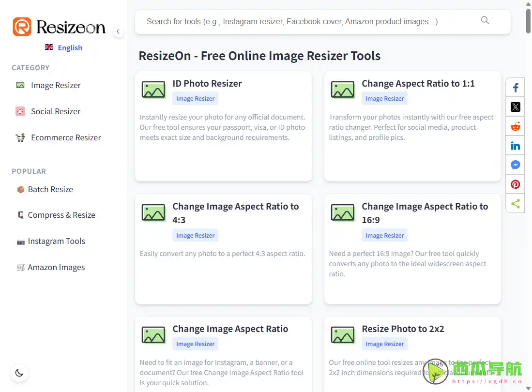Open Instagram Tools in sidebar
Screen dimensions: 532x392
[x=56, y=241]
